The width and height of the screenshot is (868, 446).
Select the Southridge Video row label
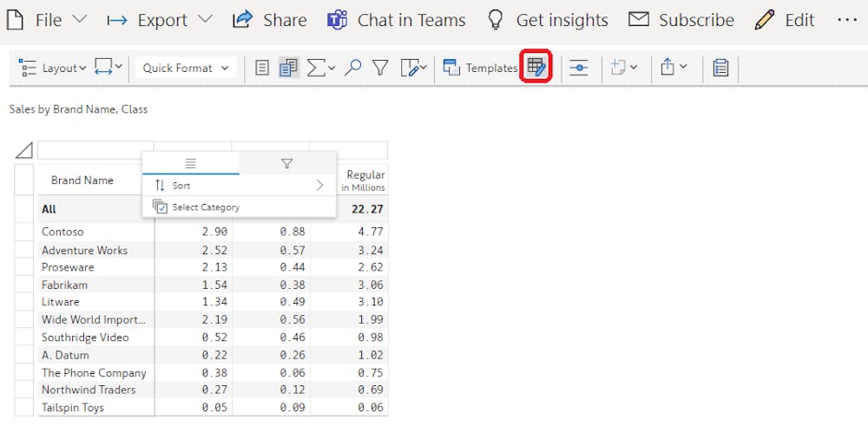[x=85, y=338]
